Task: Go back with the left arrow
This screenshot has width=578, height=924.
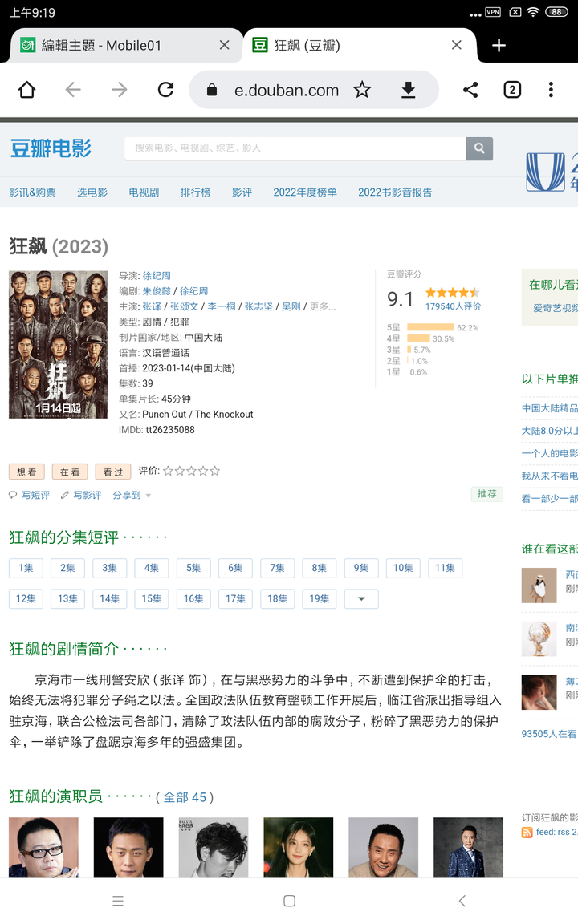Action: pos(73,90)
